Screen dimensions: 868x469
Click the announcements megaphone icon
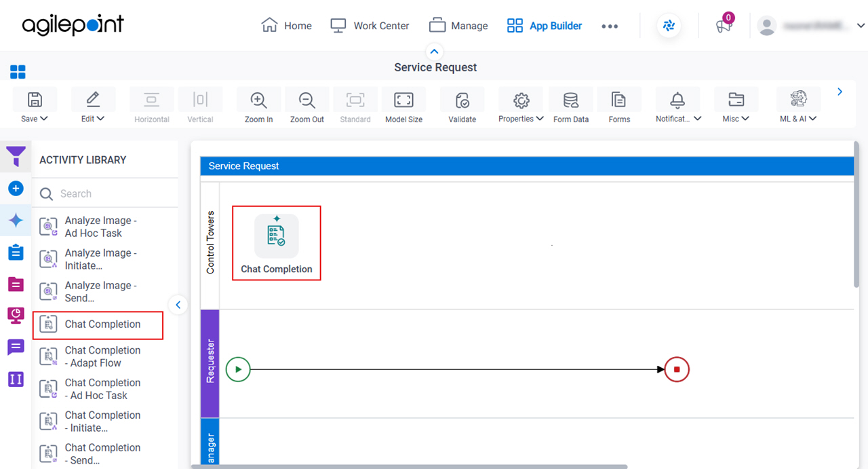click(x=724, y=26)
